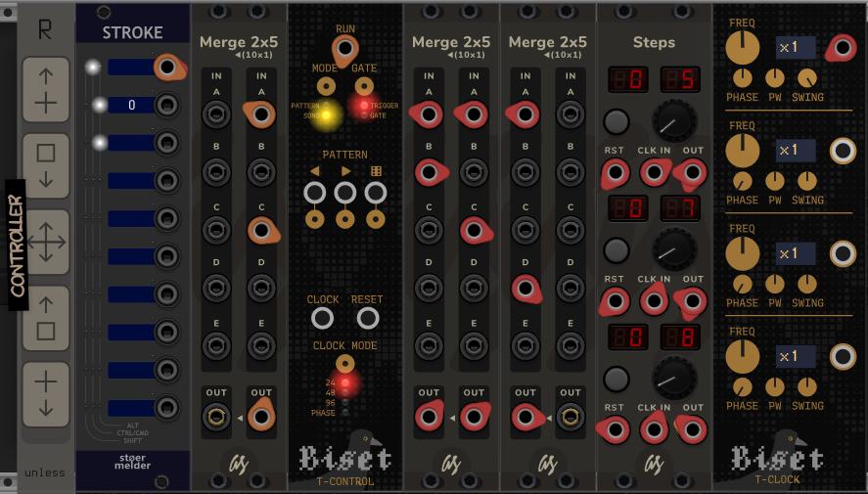Click the RESET input jack on T-Control
This screenshot has height=494, width=868.
pos(368,318)
